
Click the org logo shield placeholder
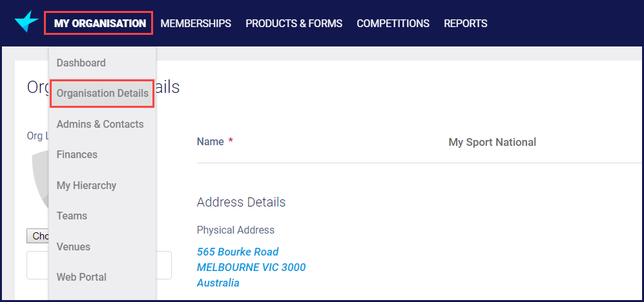point(40,181)
